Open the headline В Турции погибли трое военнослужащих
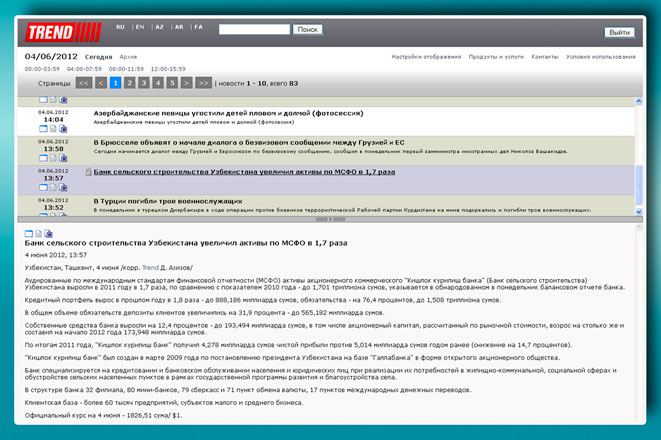The height and width of the screenshot is (440, 661). click(x=168, y=201)
